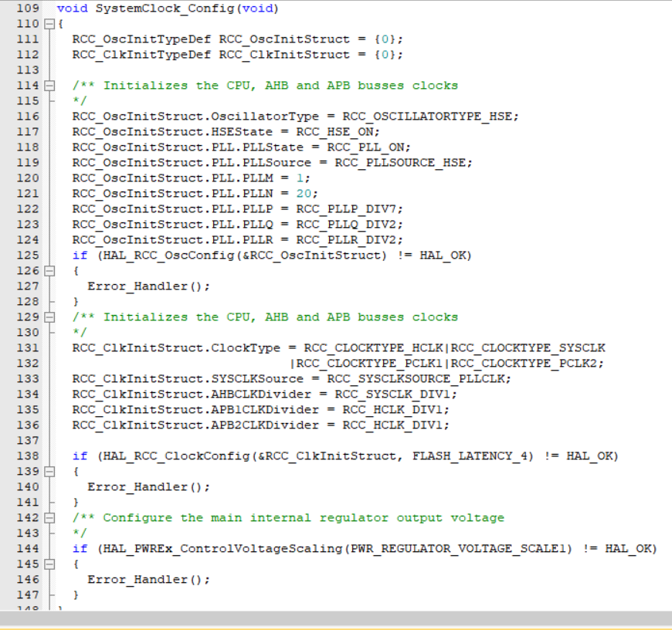Click Error_Handler call on line 146
672x630 pixels.
137,580
